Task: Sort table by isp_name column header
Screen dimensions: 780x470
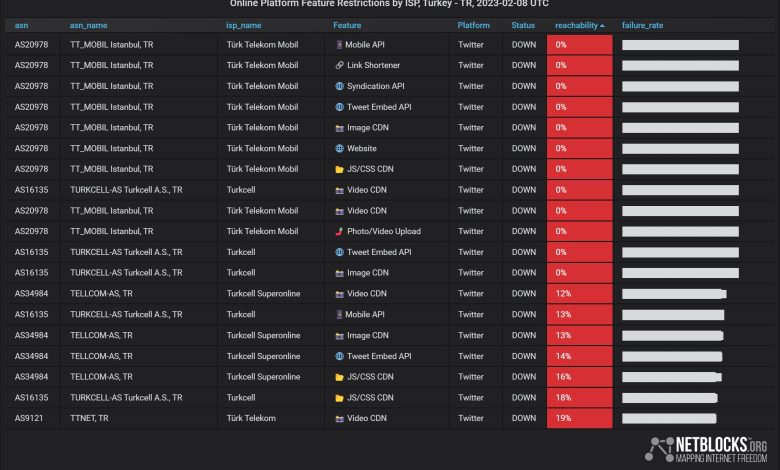Action: click(x=244, y=25)
